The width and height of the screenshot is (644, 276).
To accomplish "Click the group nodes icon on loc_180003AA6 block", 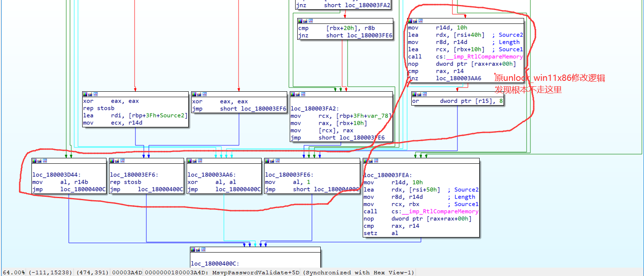I will tap(200, 161).
